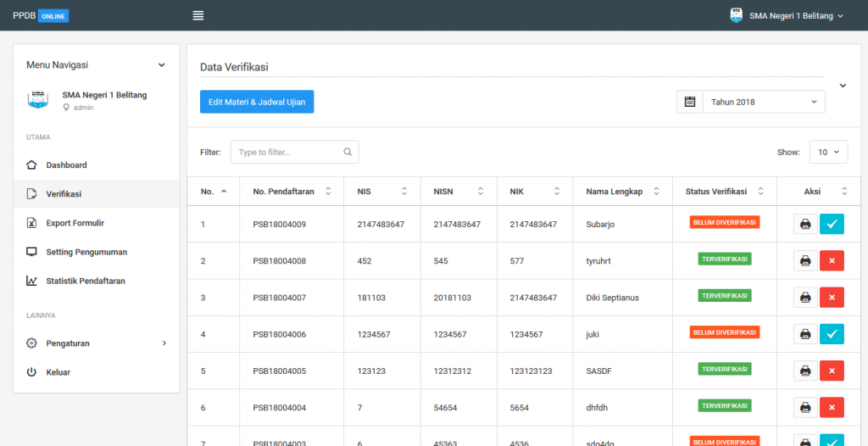Screen dimensions: 868x446
Task: Click the hamburger menu icon in top bar
Action: [x=198, y=15]
